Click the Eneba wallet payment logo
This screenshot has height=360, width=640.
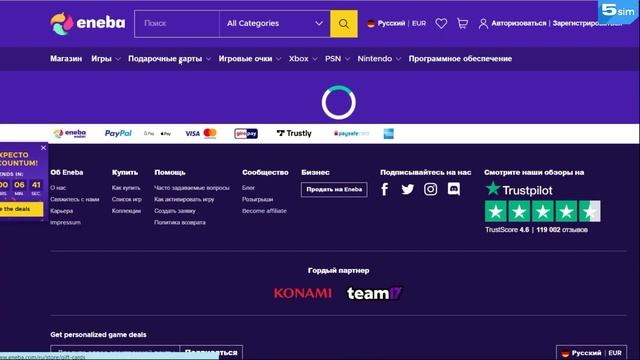[70, 133]
